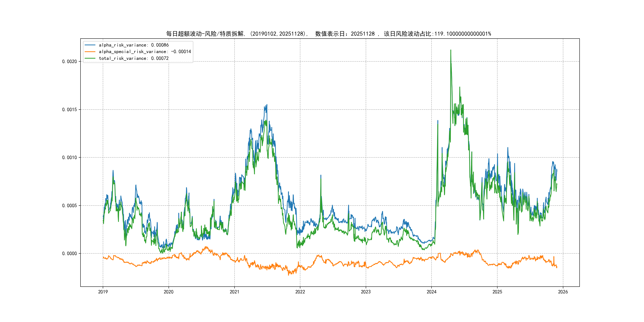Click the 2023 x-axis tick label
The width and height of the screenshot is (644, 322).
pyautogui.click(x=366, y=292)
